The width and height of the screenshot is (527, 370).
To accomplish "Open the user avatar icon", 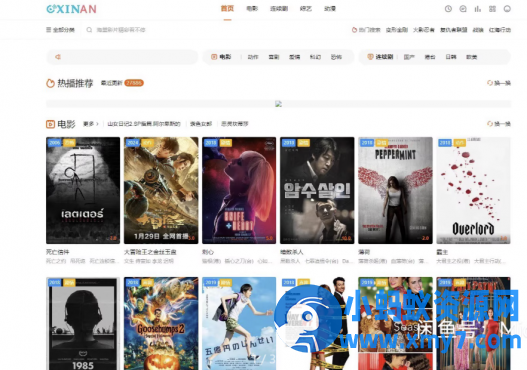I will [x=507, y=9].
